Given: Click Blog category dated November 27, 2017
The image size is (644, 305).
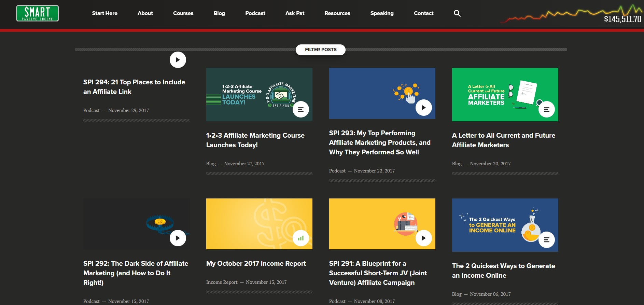Looking at the screenshot, I should pos(211,164).
